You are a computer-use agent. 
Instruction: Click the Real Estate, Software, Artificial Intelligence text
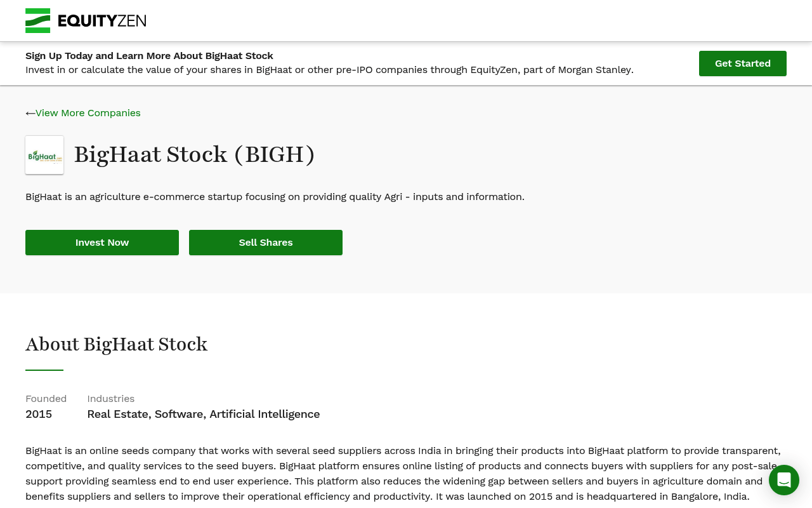click(204, 414)
